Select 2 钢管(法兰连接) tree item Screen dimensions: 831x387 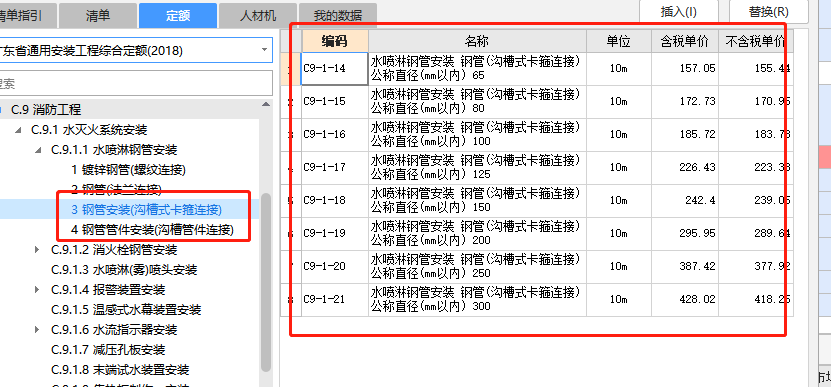(116, 189)
